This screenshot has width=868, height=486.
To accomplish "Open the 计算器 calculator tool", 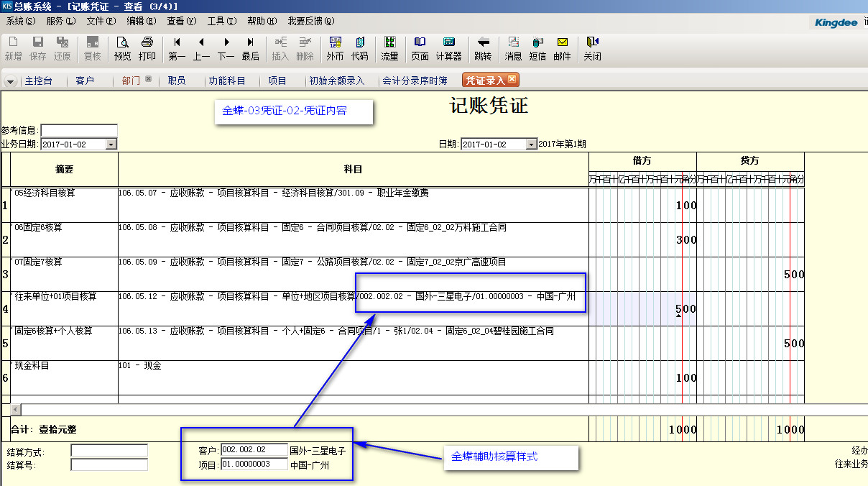I will tap(449, 47).
